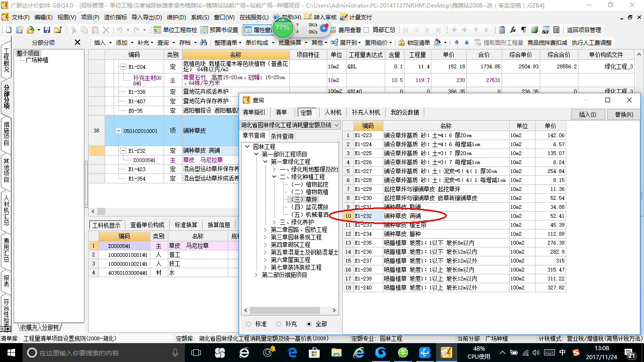Screen dimensions: 644x362
Task: Click the 替换(R) button
Action: 624,114
